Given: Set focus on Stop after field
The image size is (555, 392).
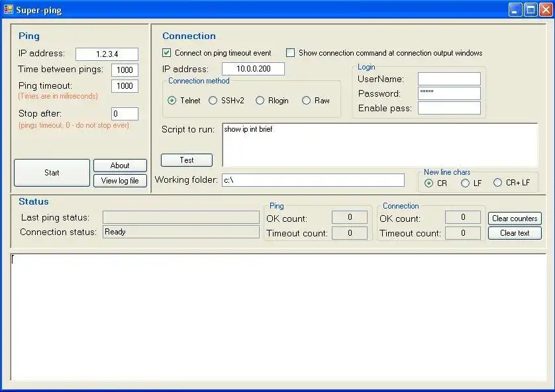Looking at the screenshot, I should [125, 114].
